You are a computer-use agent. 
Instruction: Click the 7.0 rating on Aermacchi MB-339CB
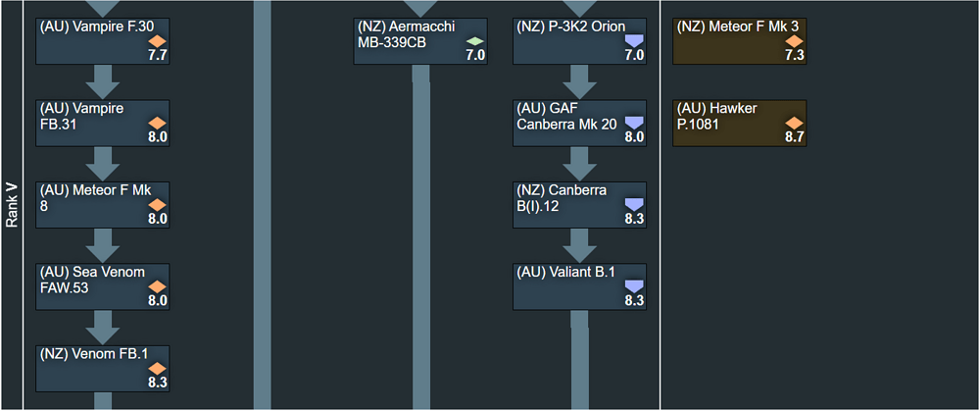[475, 56]
